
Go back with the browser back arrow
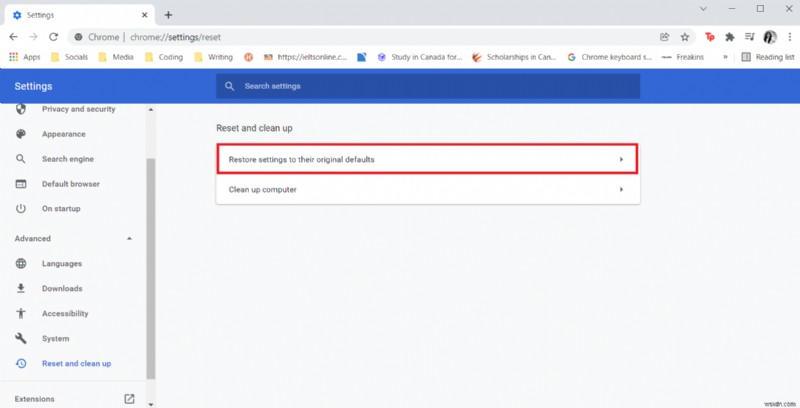pyautogui.click(x=13, y=37)
